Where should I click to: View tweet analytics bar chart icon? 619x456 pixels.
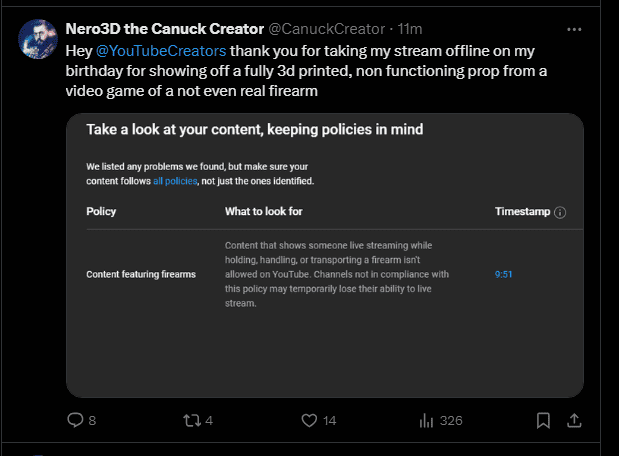[x=426, y=420]
